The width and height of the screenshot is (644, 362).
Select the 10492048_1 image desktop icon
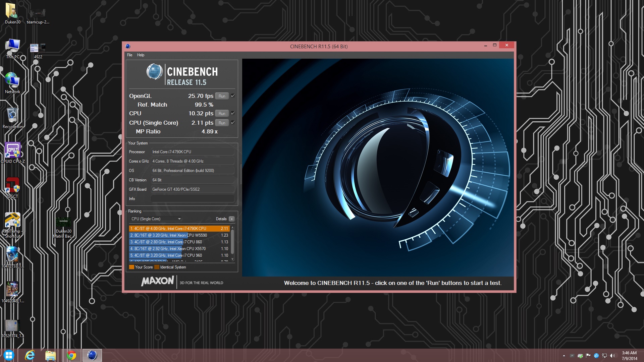click(x=13, y=292)
